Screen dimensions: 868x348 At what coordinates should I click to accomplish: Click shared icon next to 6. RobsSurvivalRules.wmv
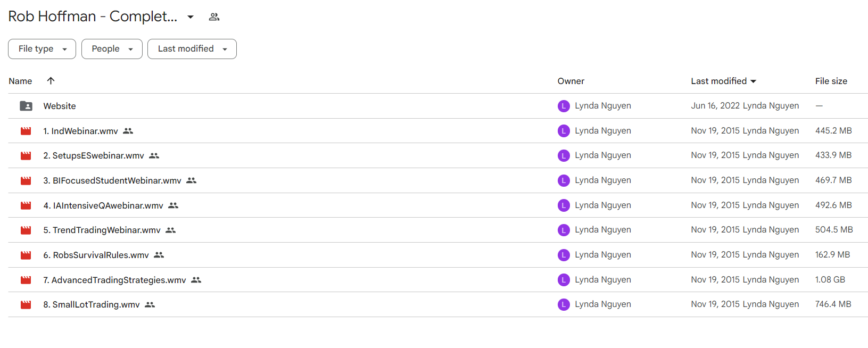pyautogui.click(x=159, y=255)
